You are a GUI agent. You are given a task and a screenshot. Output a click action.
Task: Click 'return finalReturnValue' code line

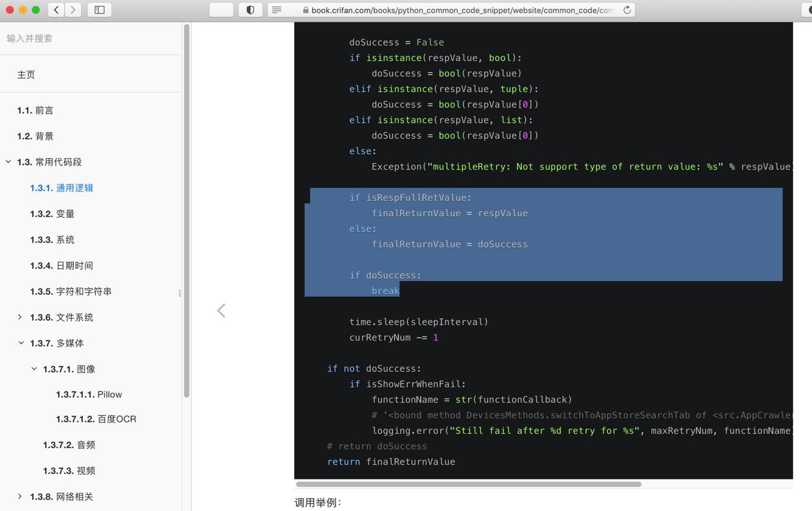click(x=391, y=462)
